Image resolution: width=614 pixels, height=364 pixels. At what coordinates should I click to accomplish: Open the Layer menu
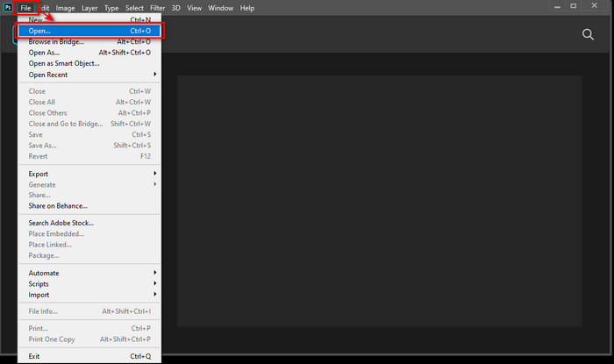(x=89, y=8)
